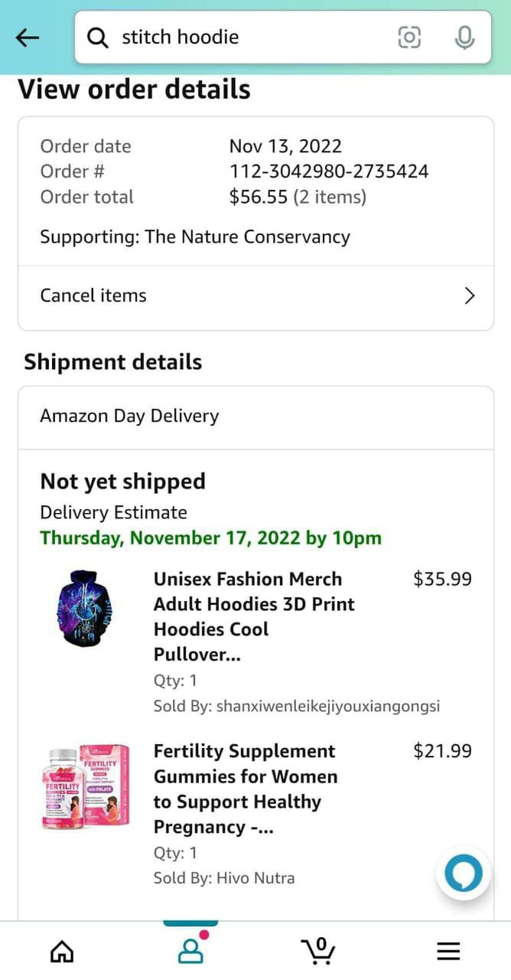Open the Alexa assistant floating button

pos(464,873)
